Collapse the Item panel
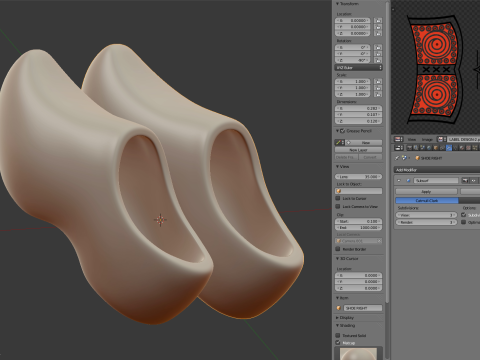 click(337, 298)
